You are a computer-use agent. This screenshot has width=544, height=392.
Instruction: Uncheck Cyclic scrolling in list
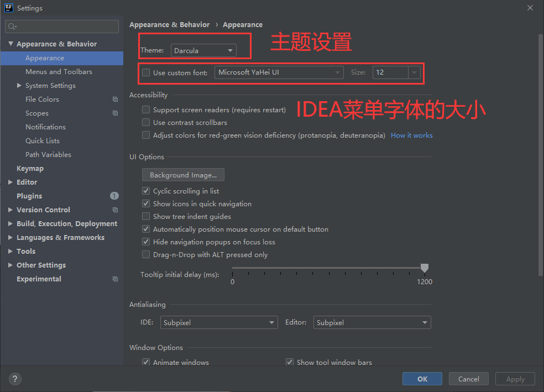pyautogui.click(x=146, y=191)
